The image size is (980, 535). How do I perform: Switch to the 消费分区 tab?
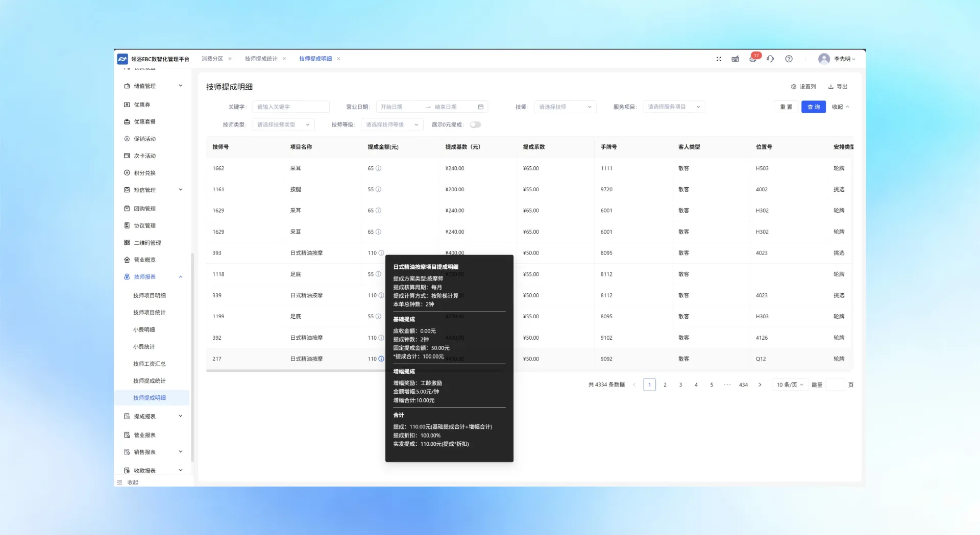212,59
